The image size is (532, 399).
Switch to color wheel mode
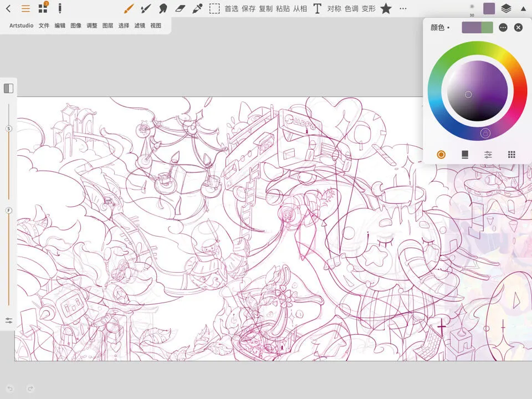coord(441,155)
